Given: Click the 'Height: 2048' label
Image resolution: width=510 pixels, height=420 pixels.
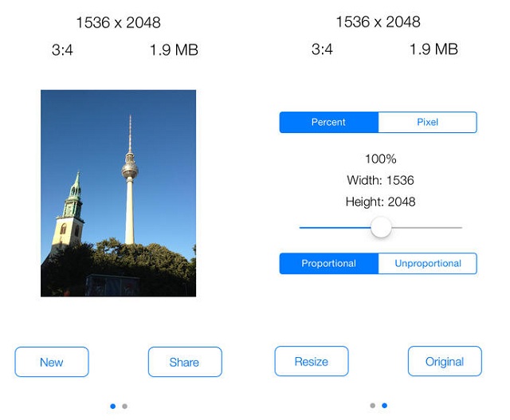Looking at the screenshot, I should [381, 202].
